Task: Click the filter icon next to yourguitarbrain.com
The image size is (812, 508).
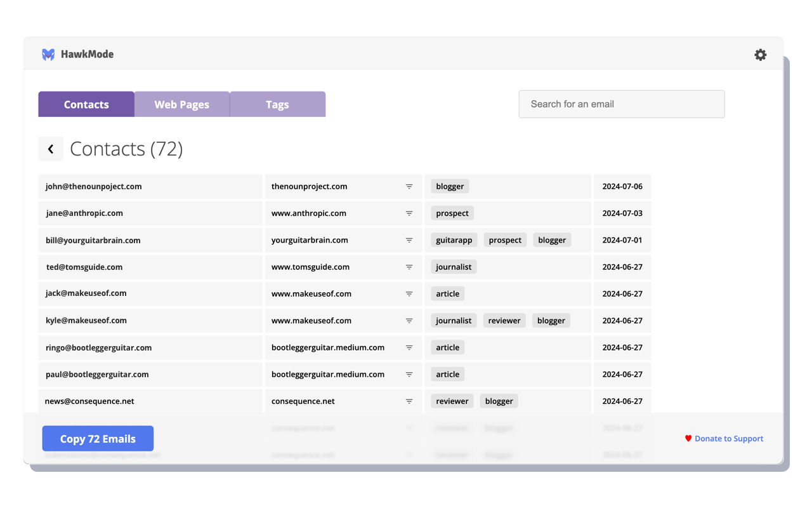Action: pyautogui.click(x=409, y=240)
